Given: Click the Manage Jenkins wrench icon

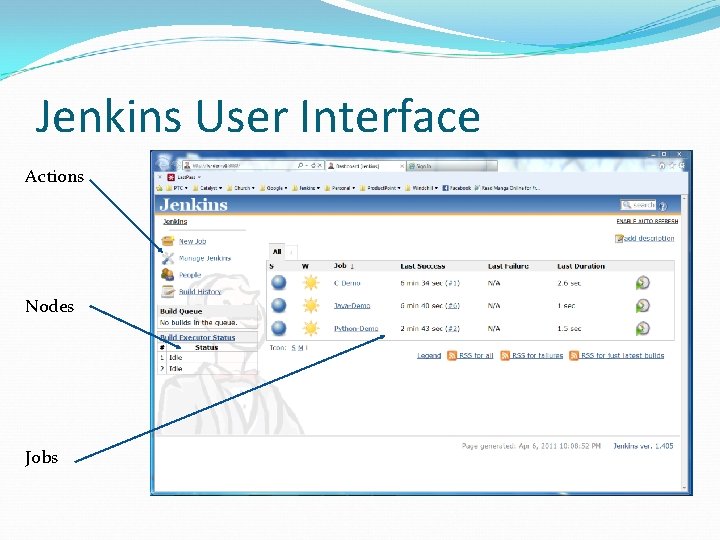Looking at the screenshot, I should point(168,258).
